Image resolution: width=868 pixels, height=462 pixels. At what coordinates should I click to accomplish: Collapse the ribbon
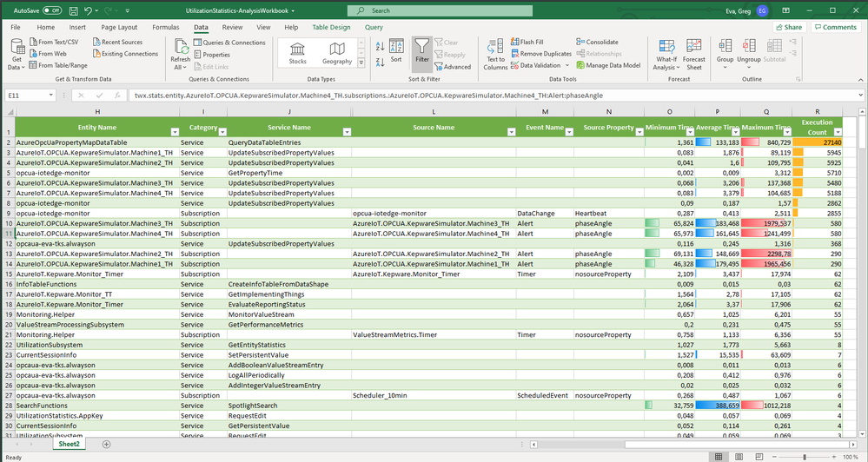pyautogui.click(x=861, y=80)
